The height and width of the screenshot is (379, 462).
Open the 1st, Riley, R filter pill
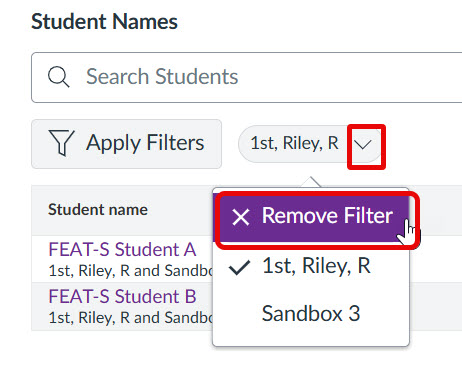coord(310,144)
